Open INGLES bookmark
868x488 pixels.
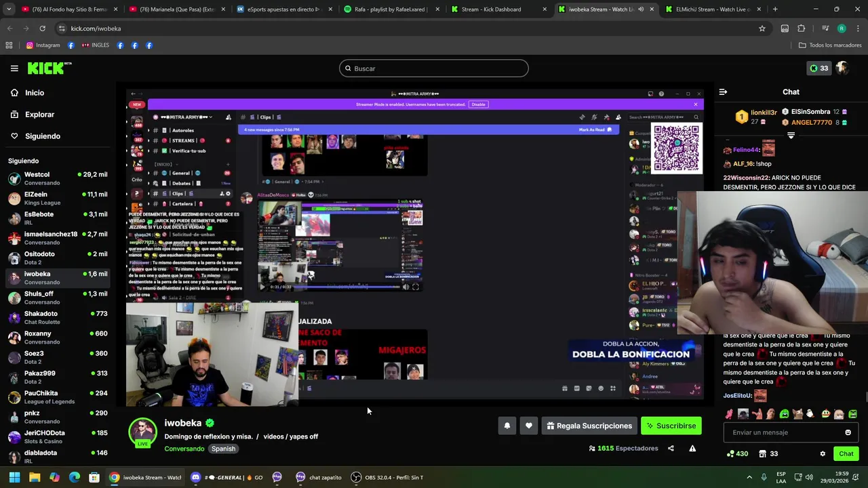click(95, 45)
